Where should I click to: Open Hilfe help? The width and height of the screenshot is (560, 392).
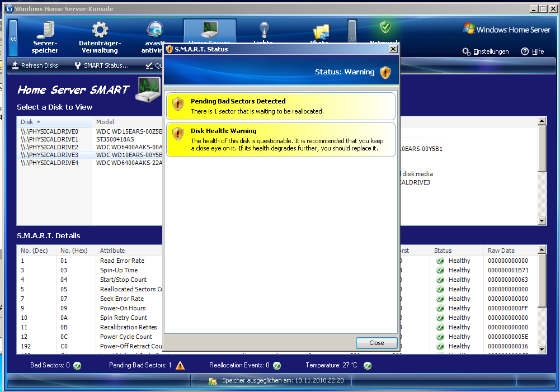point(533,52)
